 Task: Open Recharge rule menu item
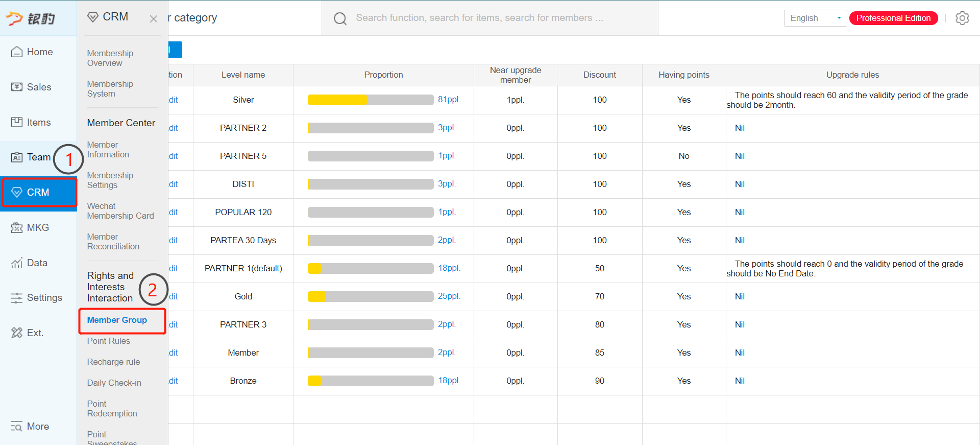[113, 362]
